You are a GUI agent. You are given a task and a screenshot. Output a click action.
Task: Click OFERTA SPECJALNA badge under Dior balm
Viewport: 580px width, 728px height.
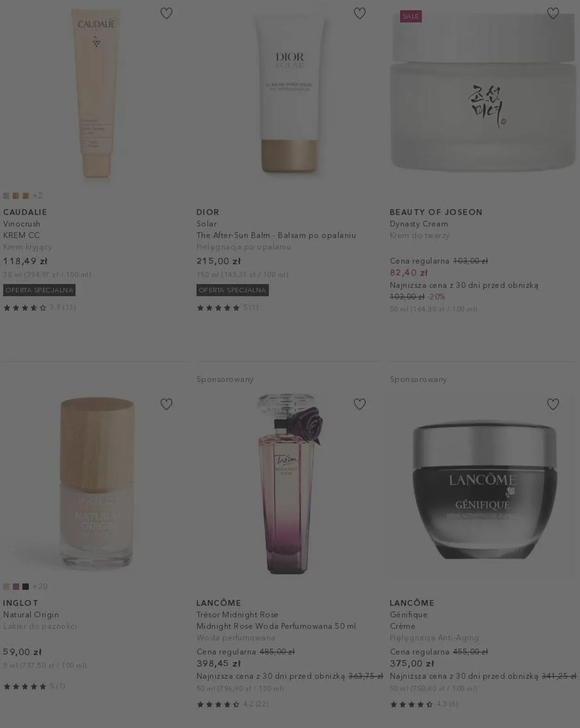pyautogui.click(x=232, y=290)
